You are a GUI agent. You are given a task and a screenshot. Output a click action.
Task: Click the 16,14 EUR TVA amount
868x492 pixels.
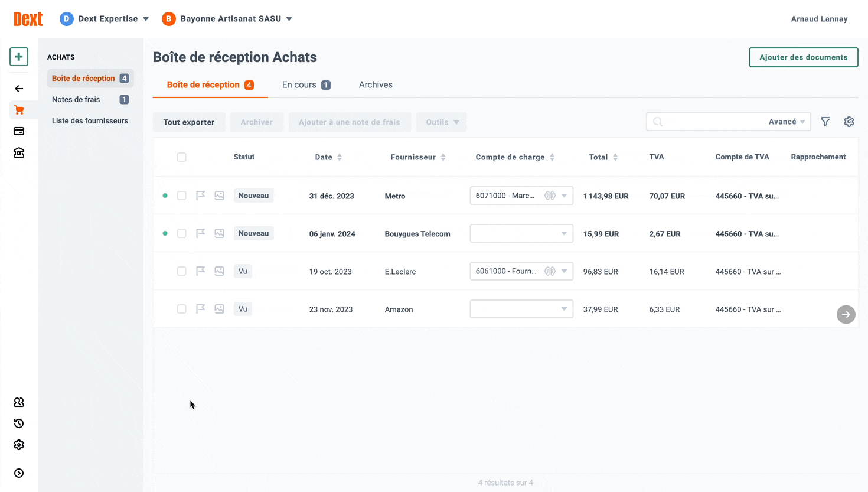[667, 272]
